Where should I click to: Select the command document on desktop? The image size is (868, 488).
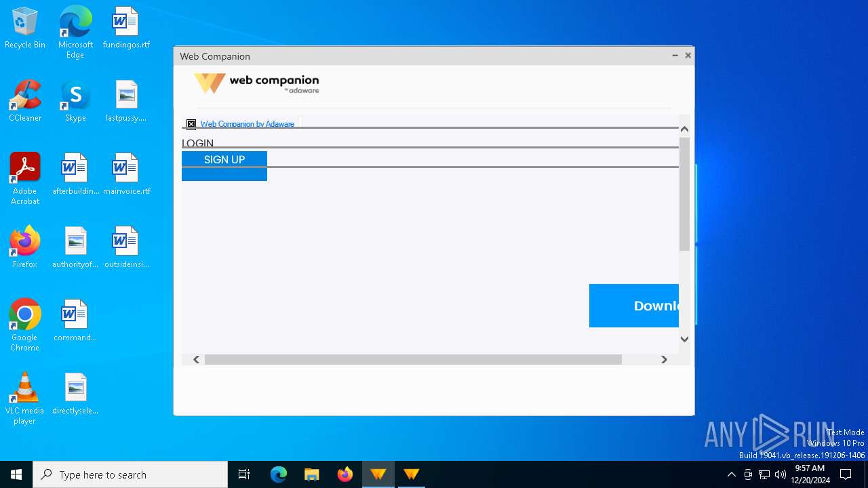[75, 321]
